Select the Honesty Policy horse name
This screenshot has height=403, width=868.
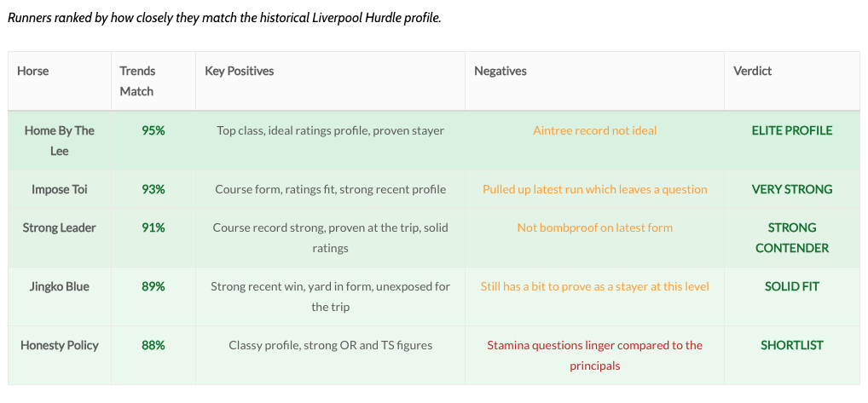click(60, 345)
